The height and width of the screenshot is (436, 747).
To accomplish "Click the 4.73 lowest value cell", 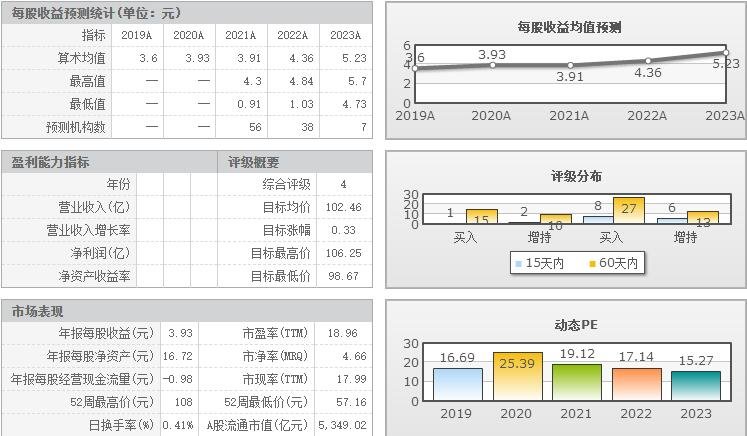I will click(x=354, y=104).
